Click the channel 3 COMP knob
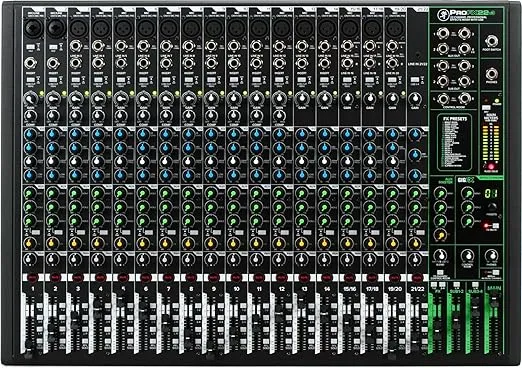 75,116
